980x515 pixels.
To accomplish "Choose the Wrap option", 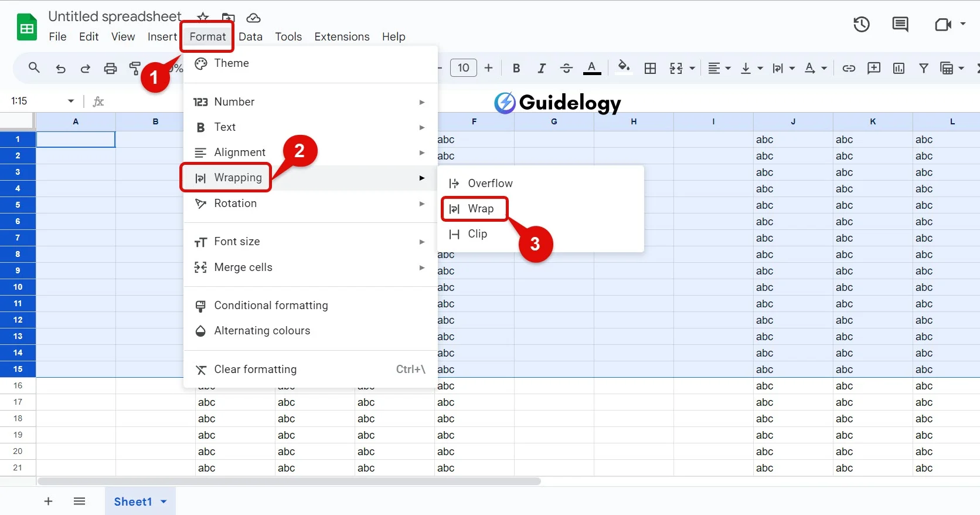I will (x=542, y=209).
